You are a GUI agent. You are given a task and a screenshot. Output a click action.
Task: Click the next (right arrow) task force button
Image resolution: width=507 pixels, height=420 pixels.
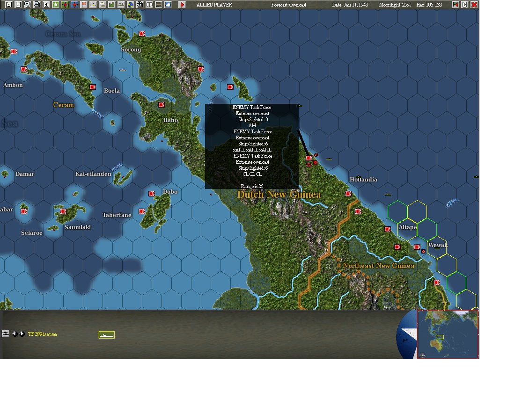click(22, 334)
